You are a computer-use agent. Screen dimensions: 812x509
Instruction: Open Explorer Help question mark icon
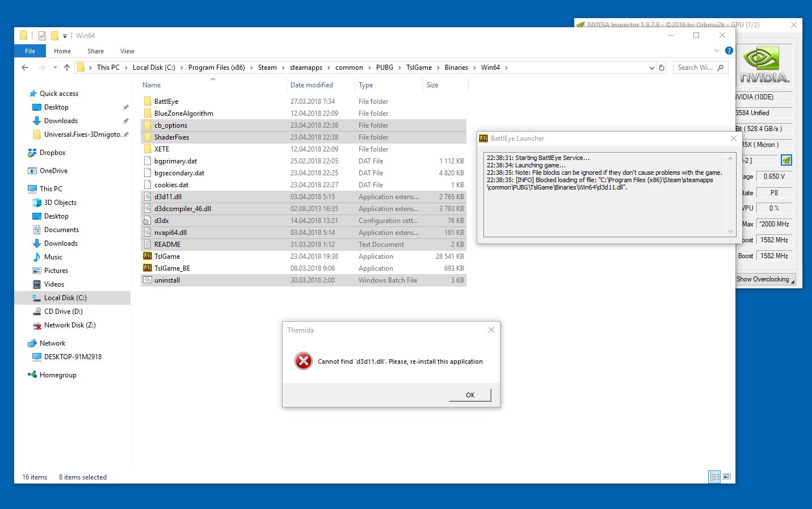click(x=729, y=51)
